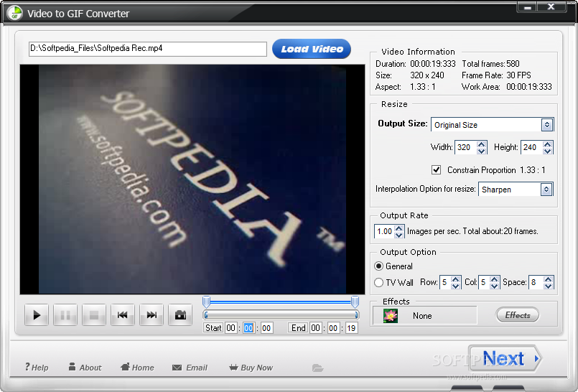Screen dimensions: 578x392
Task: Pause the video playback
Action: pos(65,315)
